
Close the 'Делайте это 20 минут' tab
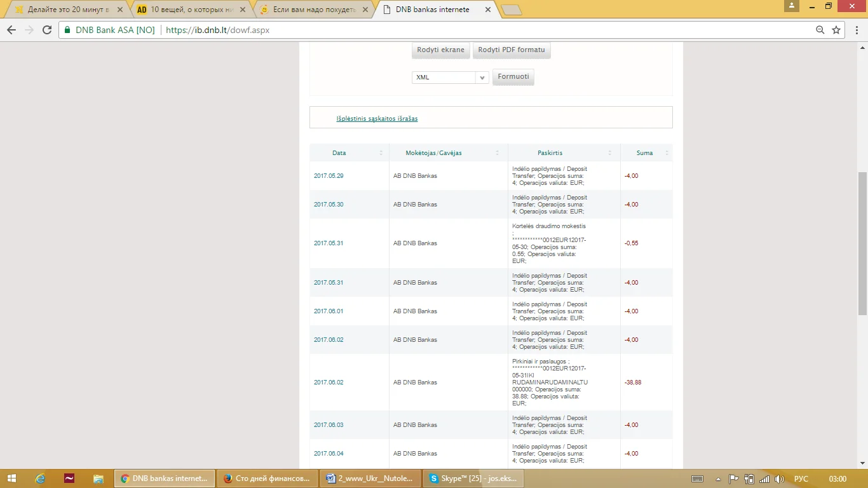(120, 10)
